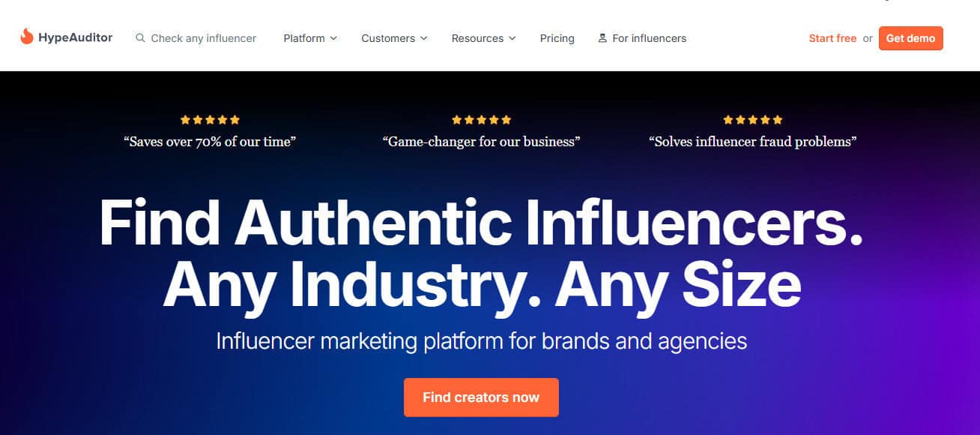Screen dimensions: 980x435
Task: Click the magnifying glass search icon
Action: (140, 38)
